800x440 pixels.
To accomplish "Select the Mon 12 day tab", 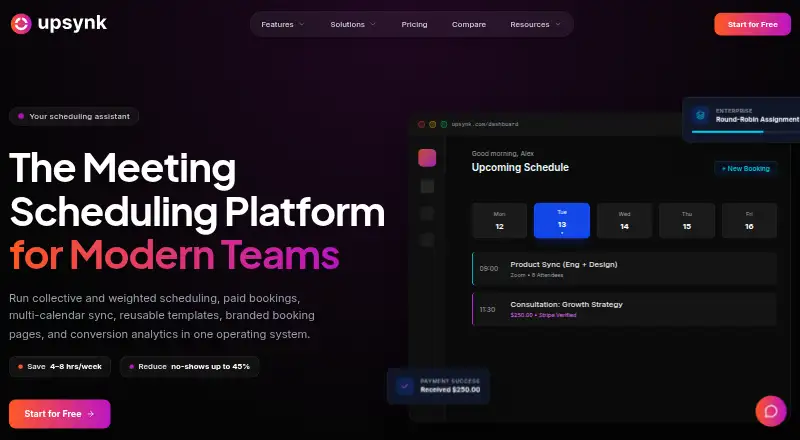I will (499, 221).
